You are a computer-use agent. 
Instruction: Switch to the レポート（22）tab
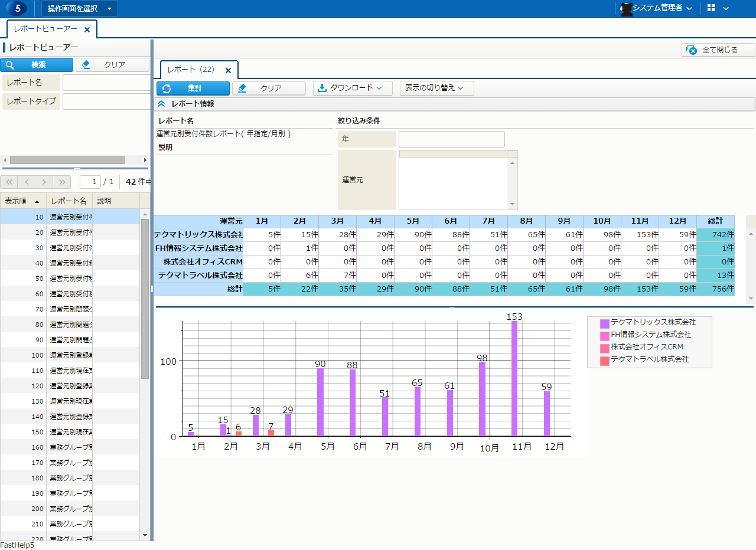191,70
